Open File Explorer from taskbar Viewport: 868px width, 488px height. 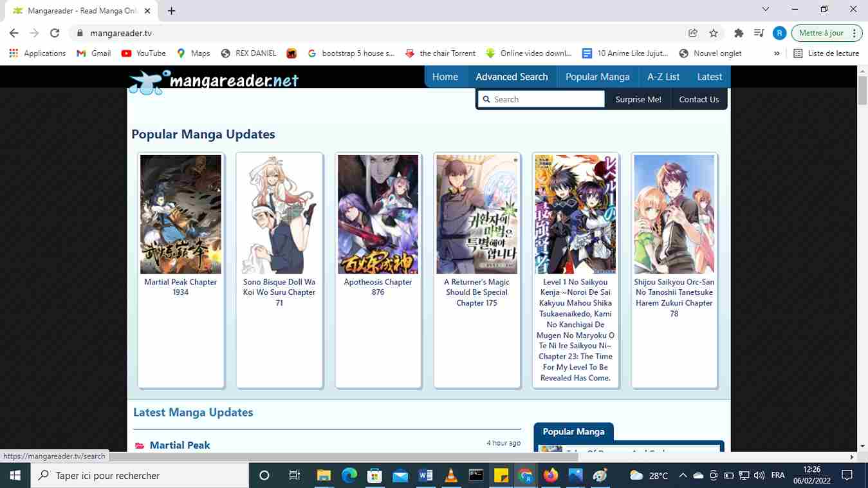coord(324,476)
